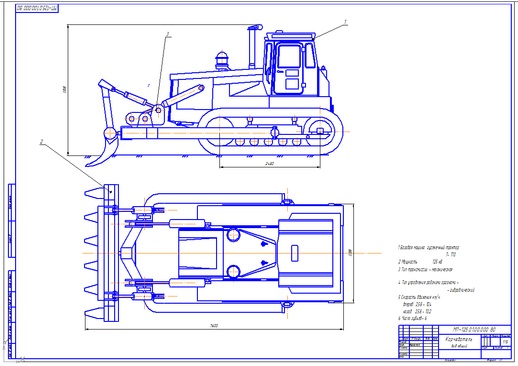Click the technical specifications text block

coord(436,283)
